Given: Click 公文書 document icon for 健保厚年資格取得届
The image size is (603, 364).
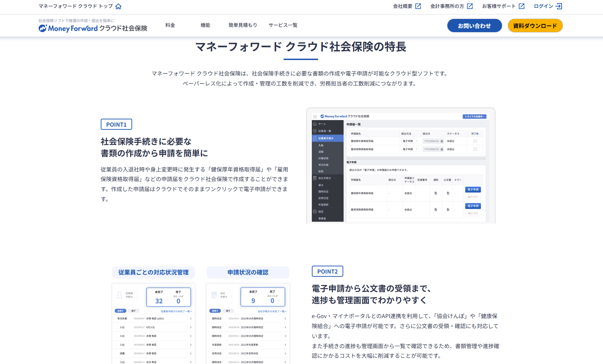Looking at the screenshot, I should 448,193.
